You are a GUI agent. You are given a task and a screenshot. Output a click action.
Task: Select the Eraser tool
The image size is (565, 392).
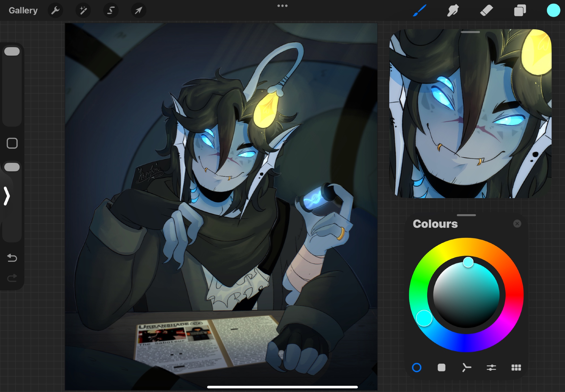pyautogui.click(x=486, y=11)
